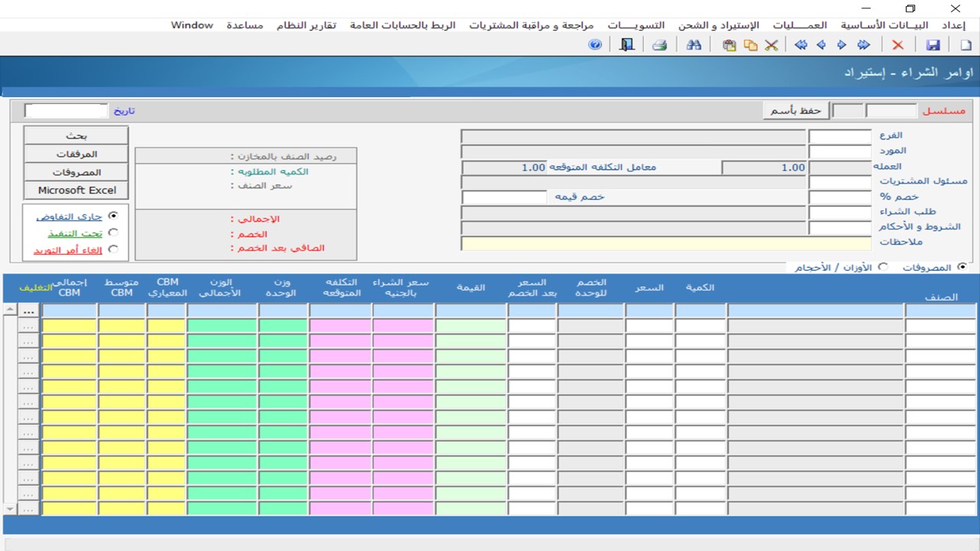Click the red X delete icon
The image size is (980, 551).
898,45
